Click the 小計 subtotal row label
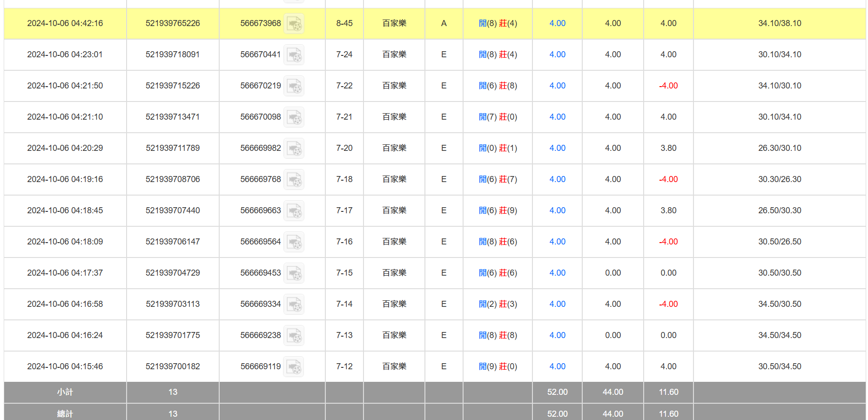This screenshot has width=868, height=420. click(x=65, y=392)
